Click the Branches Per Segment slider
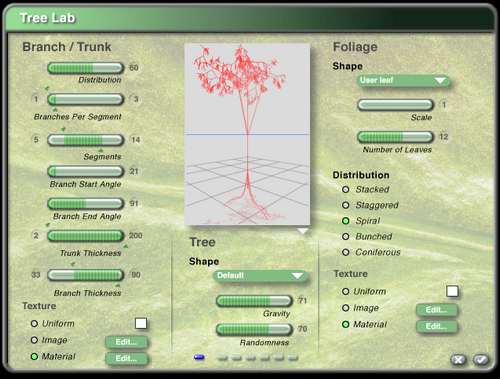The height and width of the screenshot is (379, 500). click(x=86, y=99)
